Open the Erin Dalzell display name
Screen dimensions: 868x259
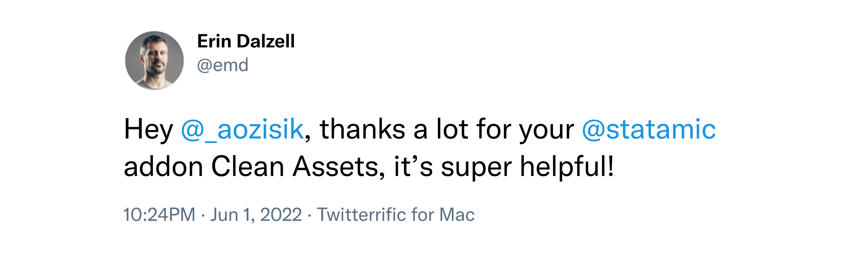pyautogui.click(x=246, y=42)
